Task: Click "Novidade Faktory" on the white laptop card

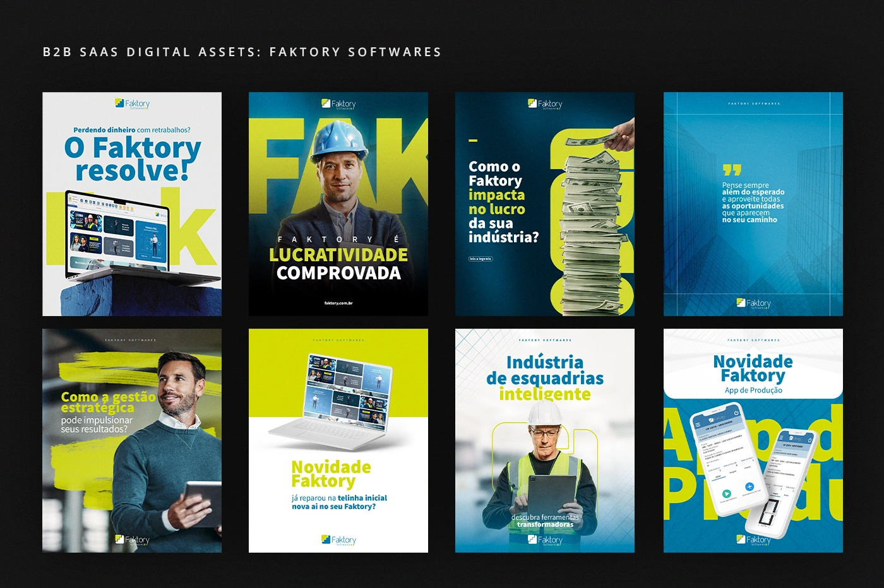Action: click(331, 474)
